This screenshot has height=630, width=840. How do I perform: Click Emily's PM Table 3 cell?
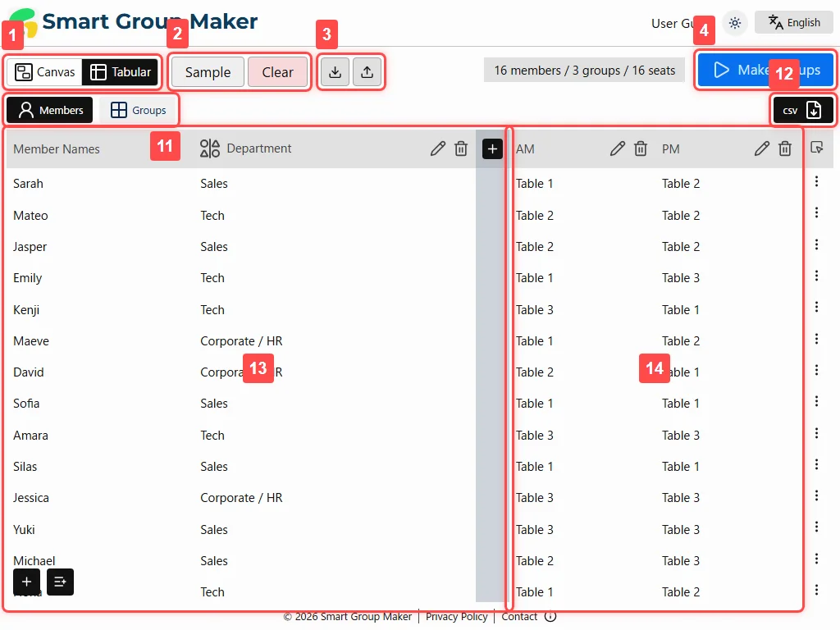click(680, 278)
